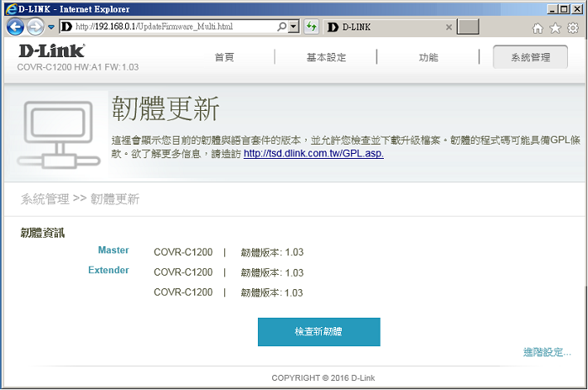The width and height of the screenshot is (588, 390).
Task: Open the 基本設定 navigation menu
Action: point(326,57)
